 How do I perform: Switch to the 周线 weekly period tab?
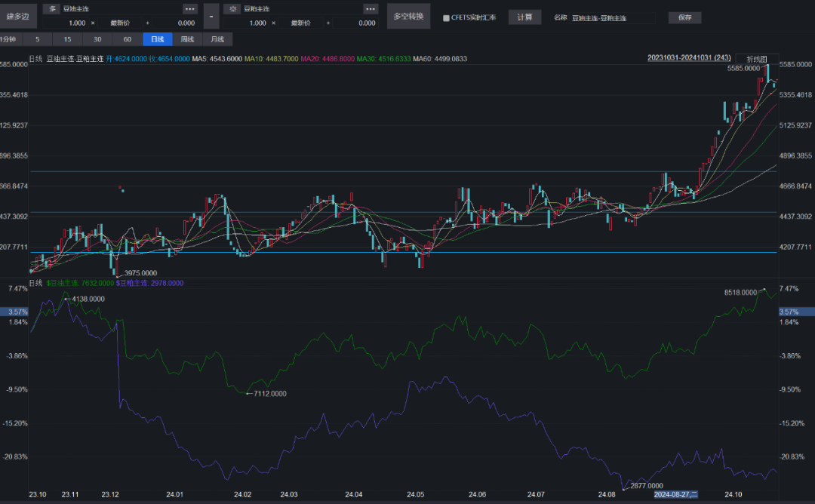[187, 39]
